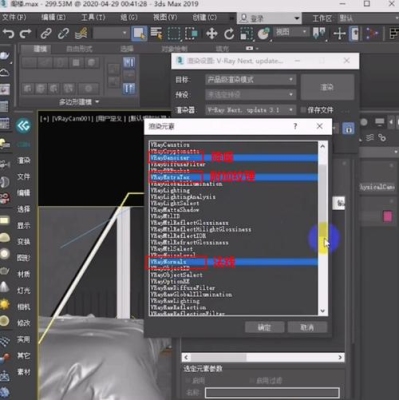Screen dimensions: 399x400
Task: Open the 材质 sidebar menu entry
Action: (24, 274)
